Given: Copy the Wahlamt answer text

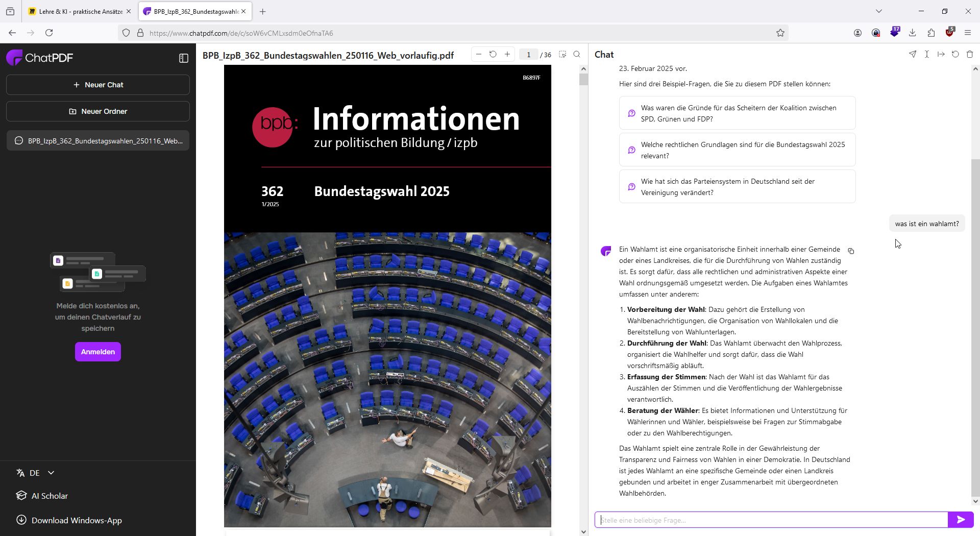Looking at the screenshot, I should click(851, 251).
